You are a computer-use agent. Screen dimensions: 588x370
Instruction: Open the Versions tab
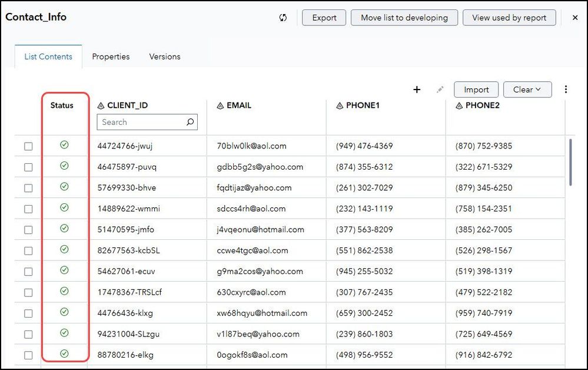pyautogui.click(x=165, y=57)
